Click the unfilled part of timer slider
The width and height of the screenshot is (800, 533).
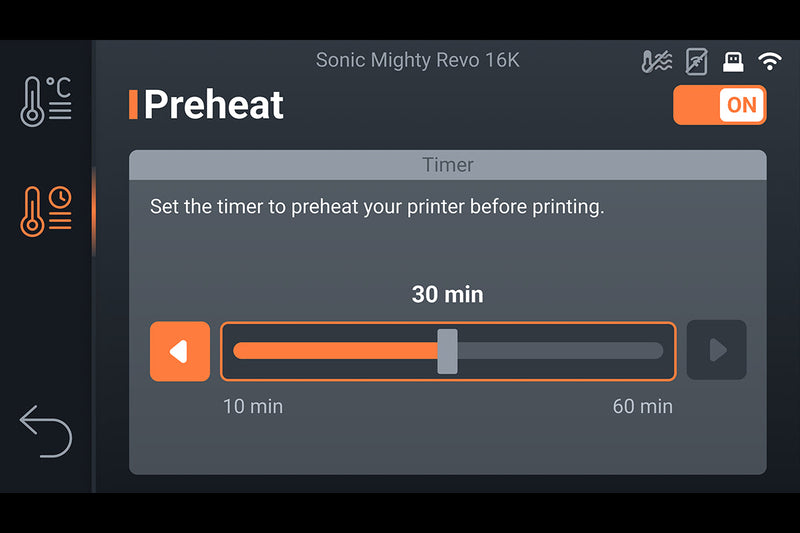(560, 351)
